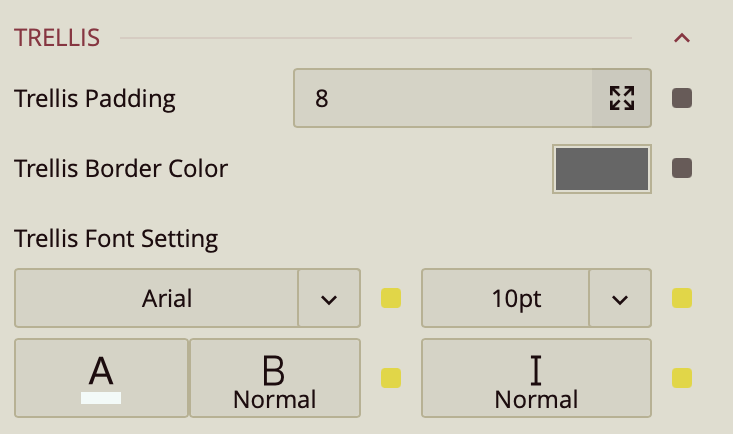Toggle the gray indicator beside Trellis Padding
Image resolution: width=733 pixels, height=434 pixels.
click(x=682, y=98)
